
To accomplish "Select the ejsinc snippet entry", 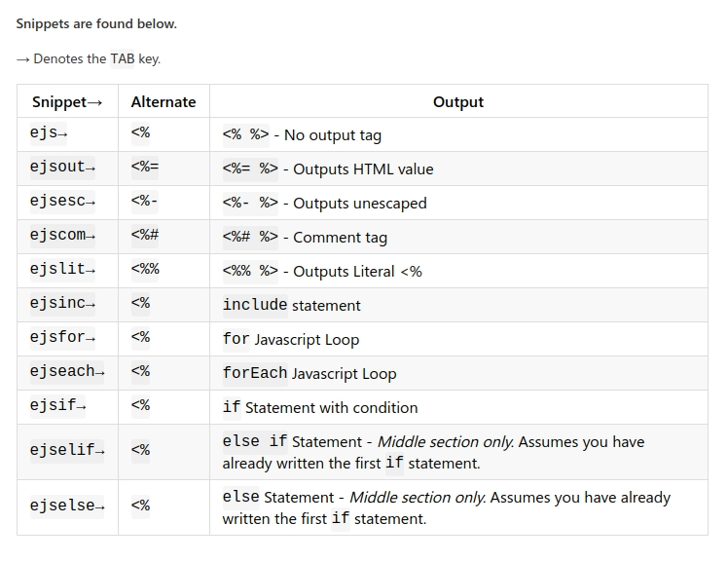I will [62, 304].
